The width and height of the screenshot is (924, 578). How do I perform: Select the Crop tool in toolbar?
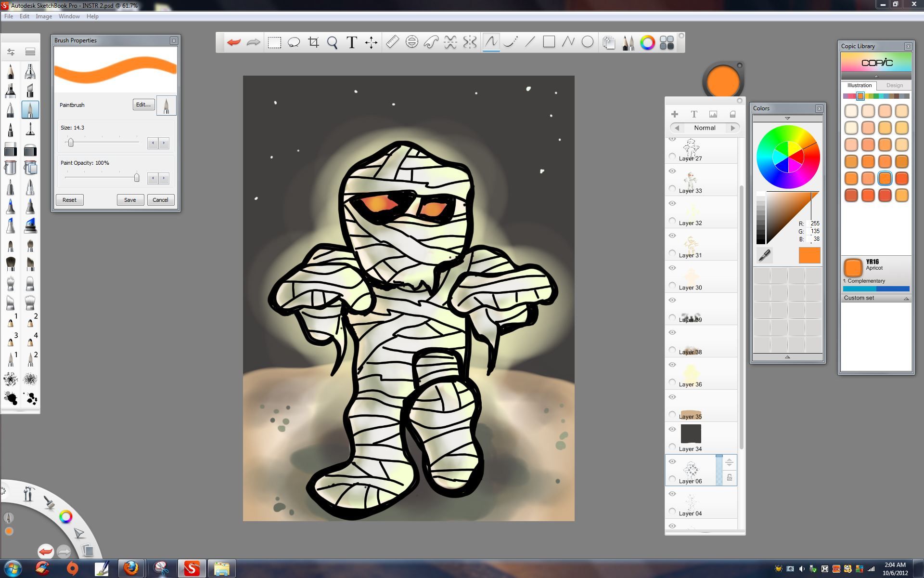tap(313, 42)
